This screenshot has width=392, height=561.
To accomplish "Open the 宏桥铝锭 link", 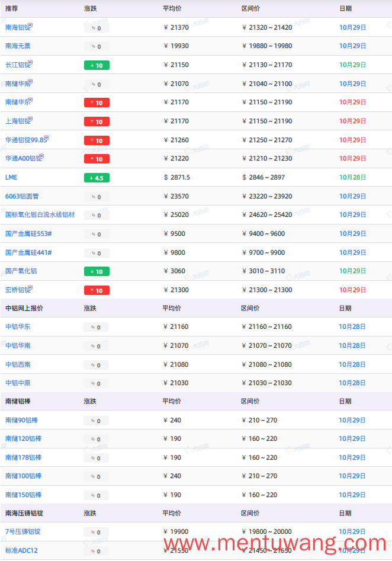I will [x=17, y=290].
